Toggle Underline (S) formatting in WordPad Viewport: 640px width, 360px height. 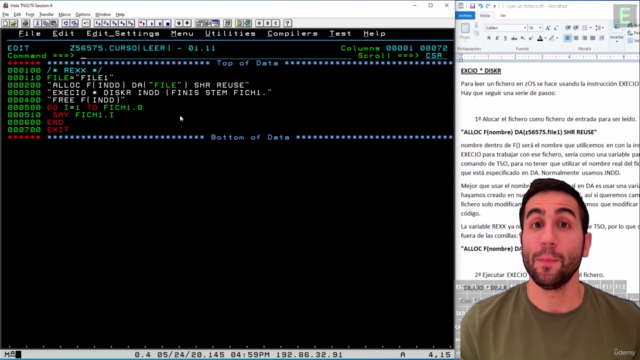pyautogui.click(x=505, y=38)
